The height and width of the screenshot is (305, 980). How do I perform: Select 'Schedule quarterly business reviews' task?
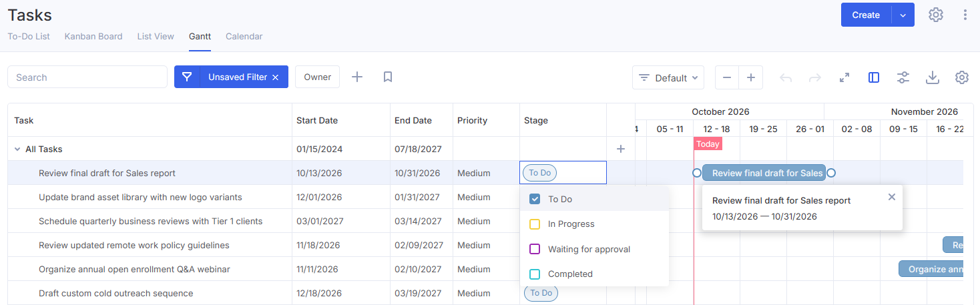(151, 221)
